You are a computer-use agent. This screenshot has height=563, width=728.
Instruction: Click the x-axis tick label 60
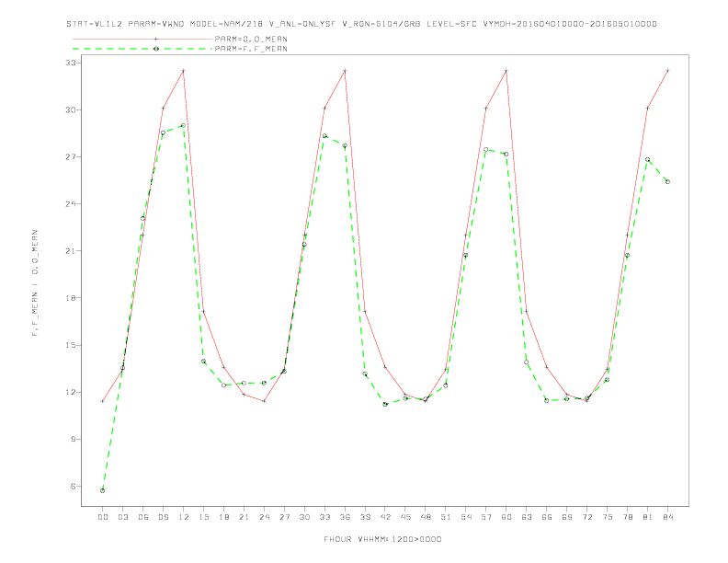click(x=506, y=517)
